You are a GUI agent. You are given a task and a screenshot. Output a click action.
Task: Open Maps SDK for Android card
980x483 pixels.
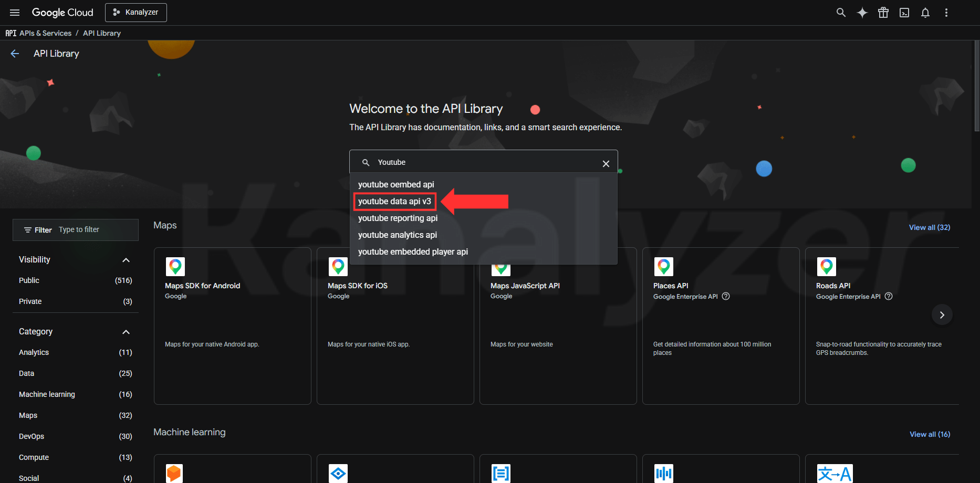233,326
